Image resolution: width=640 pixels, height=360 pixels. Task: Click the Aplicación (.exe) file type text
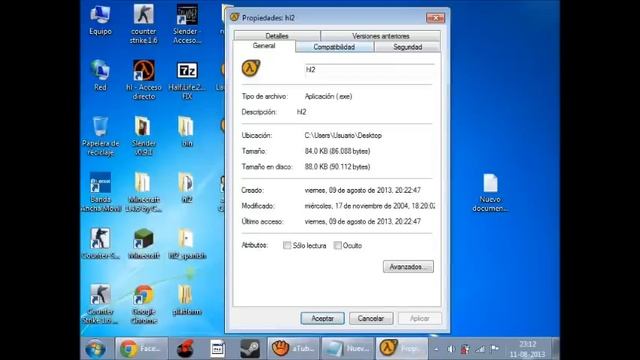(328, 96)
